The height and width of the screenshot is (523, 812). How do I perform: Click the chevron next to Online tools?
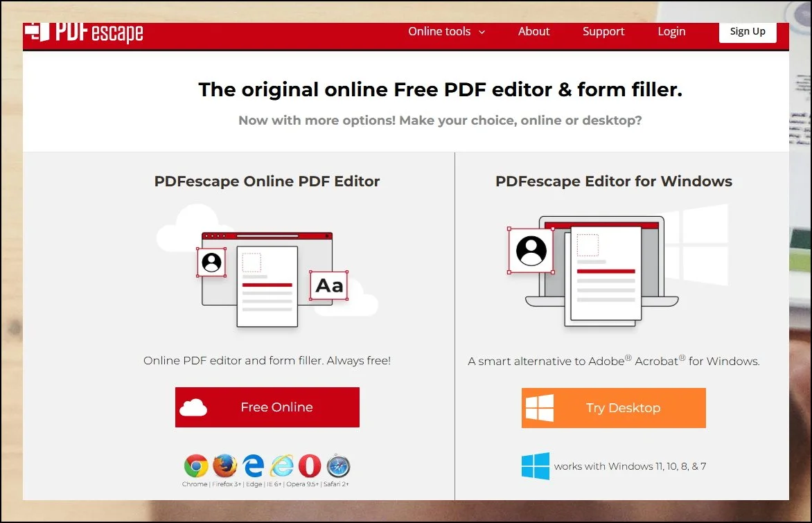(482, 33)
